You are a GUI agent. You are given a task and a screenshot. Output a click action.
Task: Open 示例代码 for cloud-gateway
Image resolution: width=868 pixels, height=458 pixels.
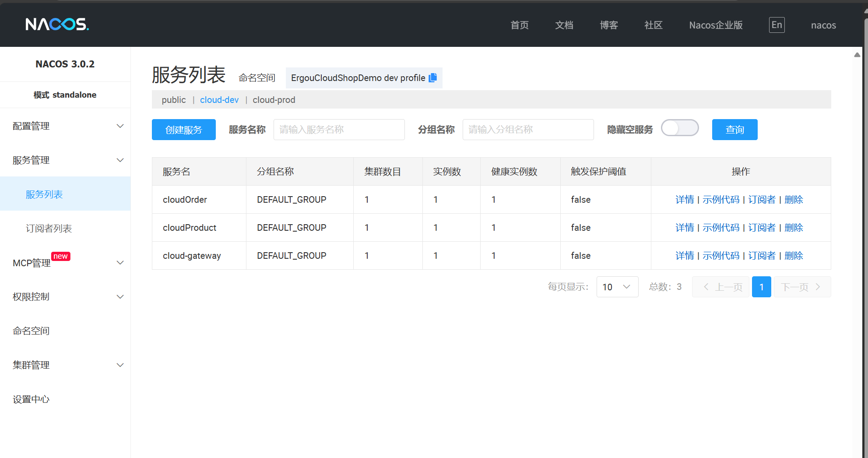click(x=721, y=256)
